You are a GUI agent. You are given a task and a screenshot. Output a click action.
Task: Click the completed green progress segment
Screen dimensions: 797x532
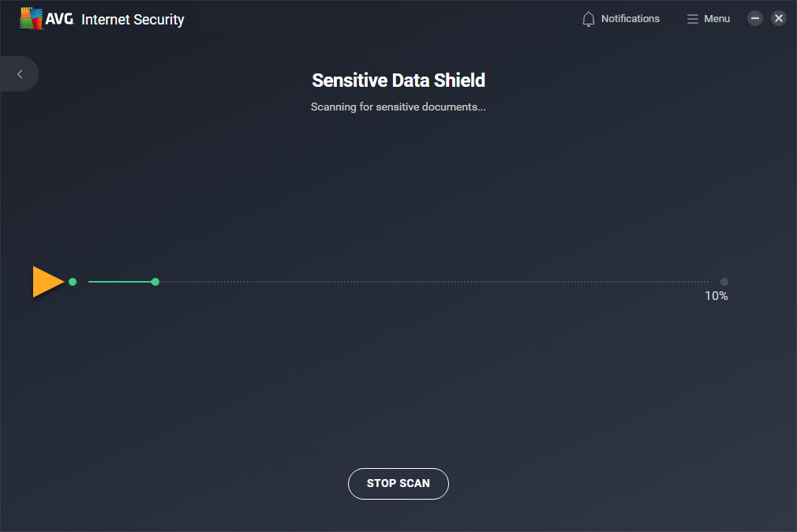pyautogui.click(x=120, y=282)
